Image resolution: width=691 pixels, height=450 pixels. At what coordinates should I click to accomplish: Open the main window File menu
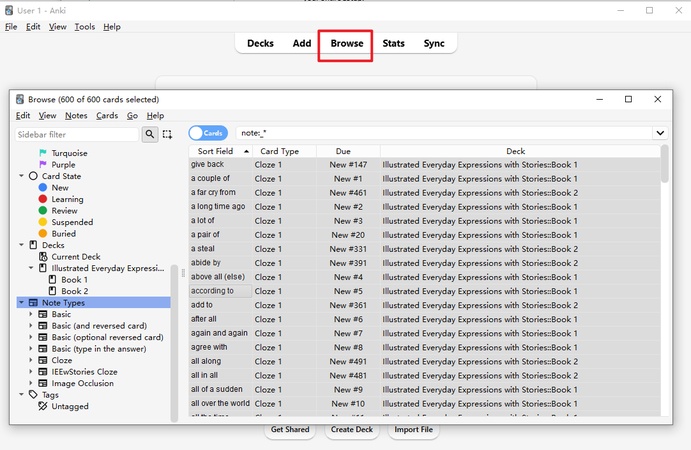coord(11,27)
